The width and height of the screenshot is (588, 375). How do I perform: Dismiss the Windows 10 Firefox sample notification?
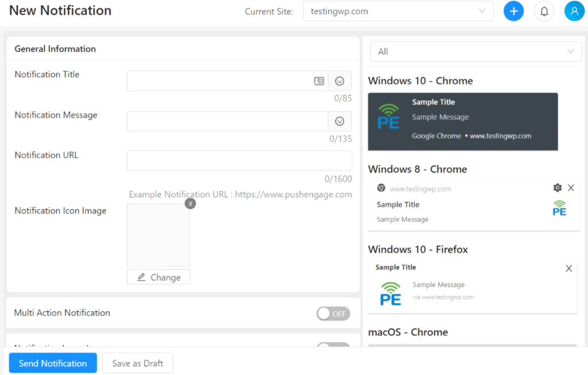[568, 268]
